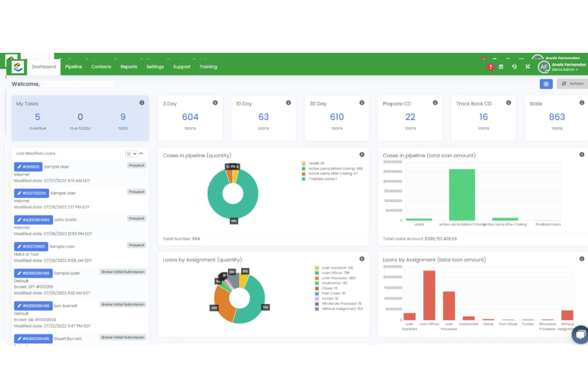This screenshot has width=588, height=392.
Task: Click the 0 due today count
Action: [80, 117]
